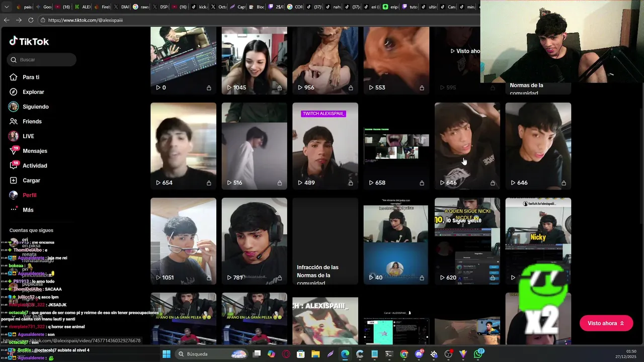
Task: Open the Para ti feed
Action: point(31,77)
